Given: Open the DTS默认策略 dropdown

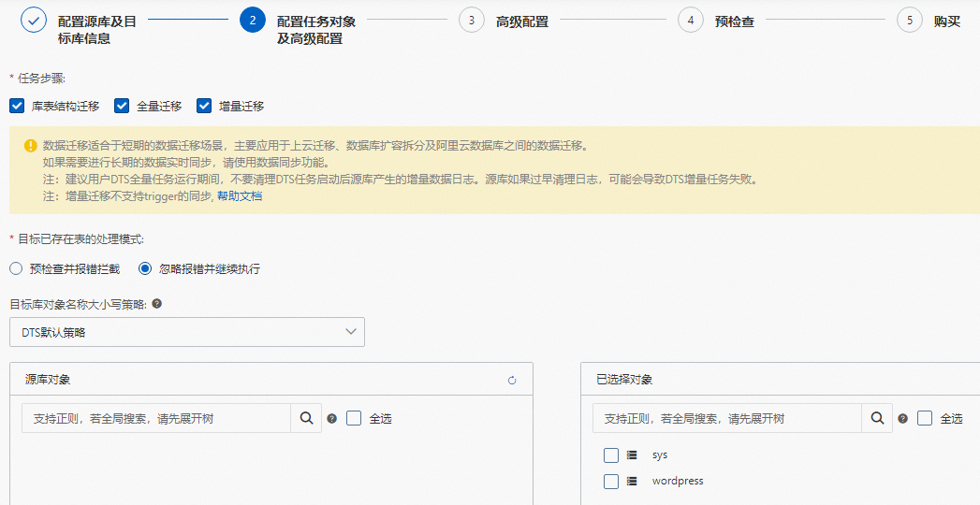Looking at the screenshot, I should pyautogui.click(x=187, y=332).
